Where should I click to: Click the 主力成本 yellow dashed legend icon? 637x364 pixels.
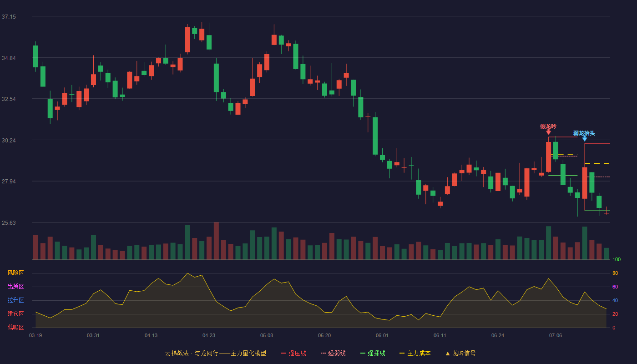tap(402, 353)
